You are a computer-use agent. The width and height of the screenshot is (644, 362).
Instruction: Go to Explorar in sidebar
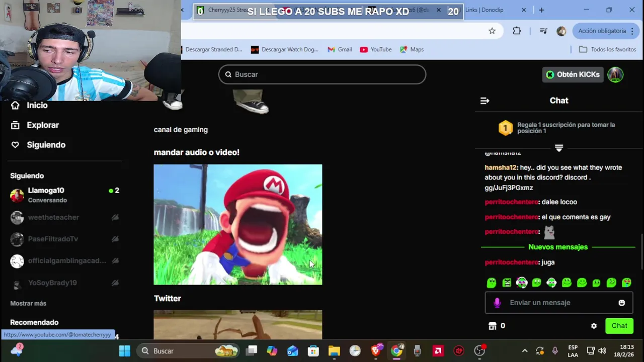pos(43,125)
